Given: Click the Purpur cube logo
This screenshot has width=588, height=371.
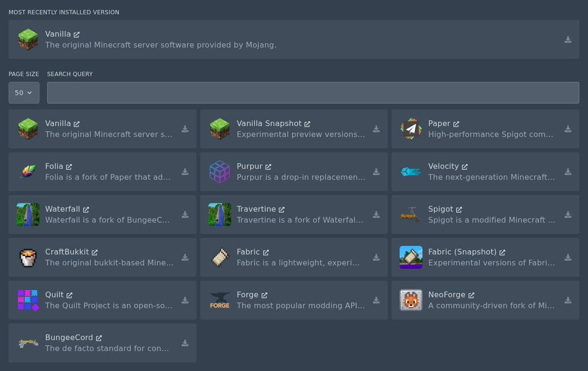Looking at the screenshot, I should 220,172.
